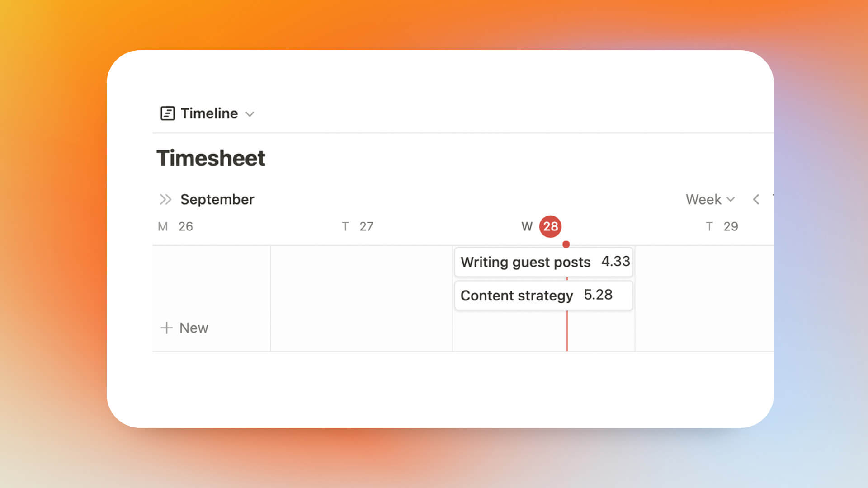Click on the 4.33 hours value

point(615,261)
